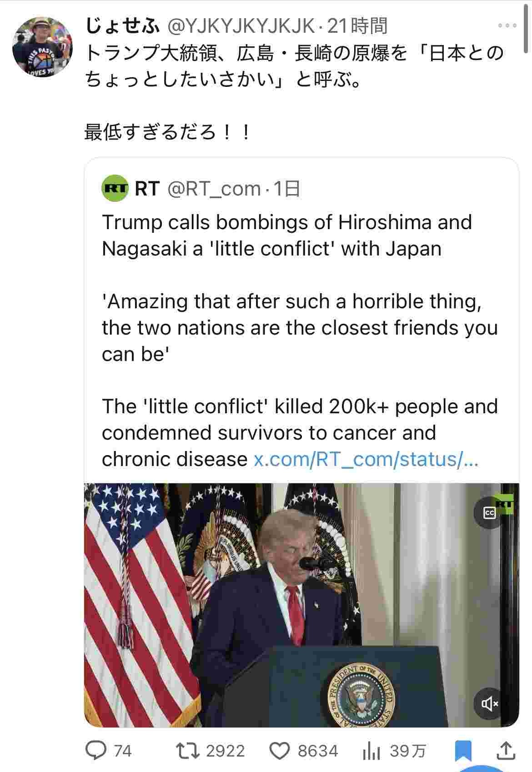Open the three-dot more options menu
The image size is (532, 772).
tap(507, 25)
